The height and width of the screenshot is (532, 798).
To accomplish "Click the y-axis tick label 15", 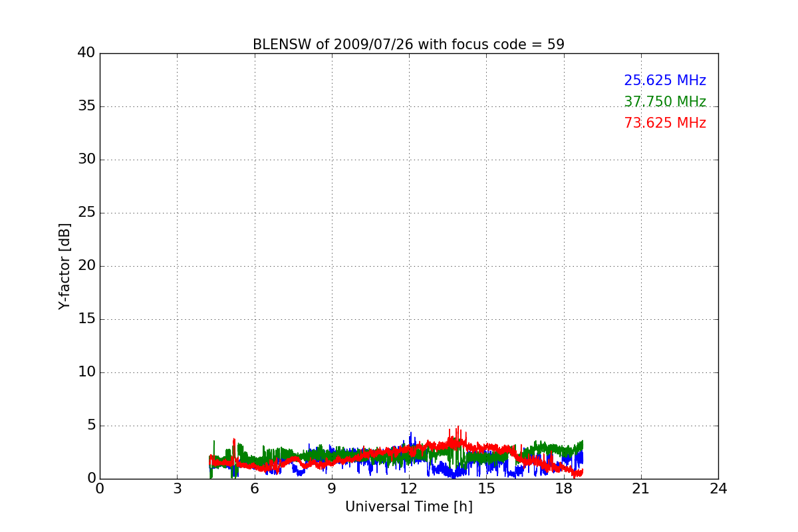I will [86, 319].
